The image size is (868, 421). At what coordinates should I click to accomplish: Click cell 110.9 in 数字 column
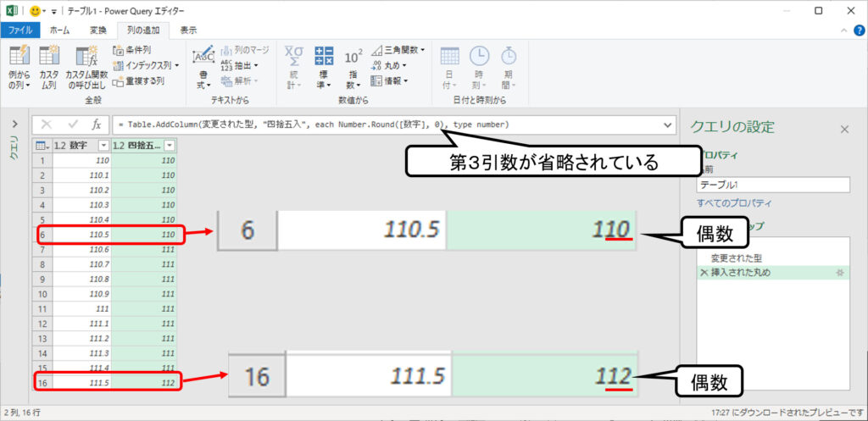click(82, 294)
